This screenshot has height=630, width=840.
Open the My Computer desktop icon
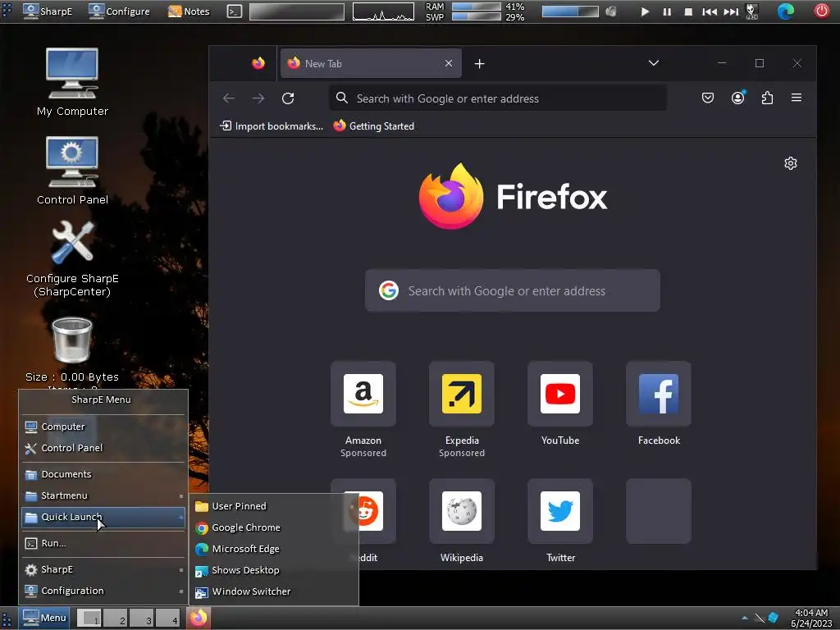point(72,82)
